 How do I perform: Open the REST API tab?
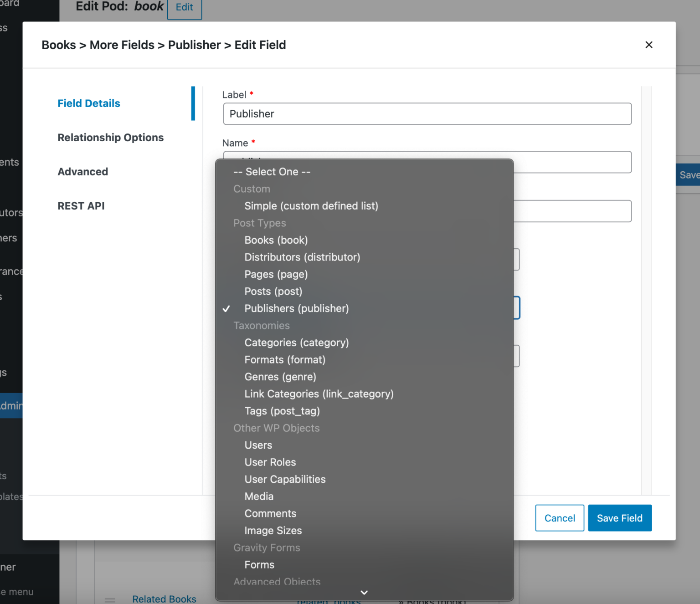[x=81, y=205]
